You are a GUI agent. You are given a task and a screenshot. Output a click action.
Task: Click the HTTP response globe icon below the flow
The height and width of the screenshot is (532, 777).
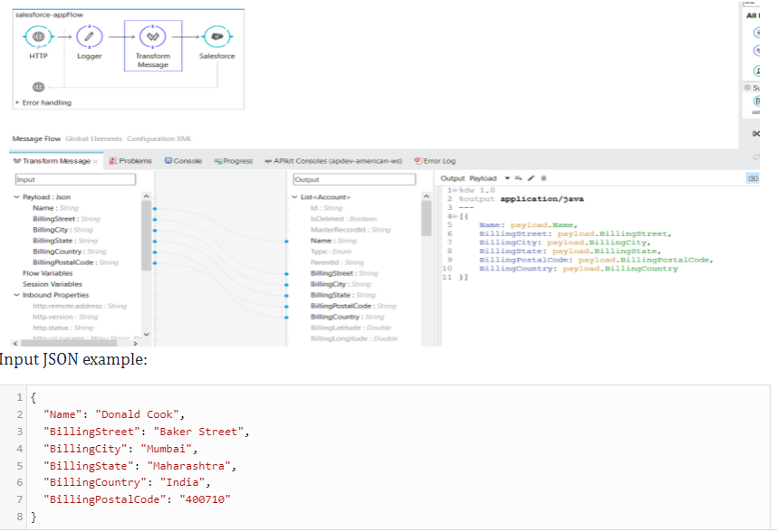coord(39,87)
